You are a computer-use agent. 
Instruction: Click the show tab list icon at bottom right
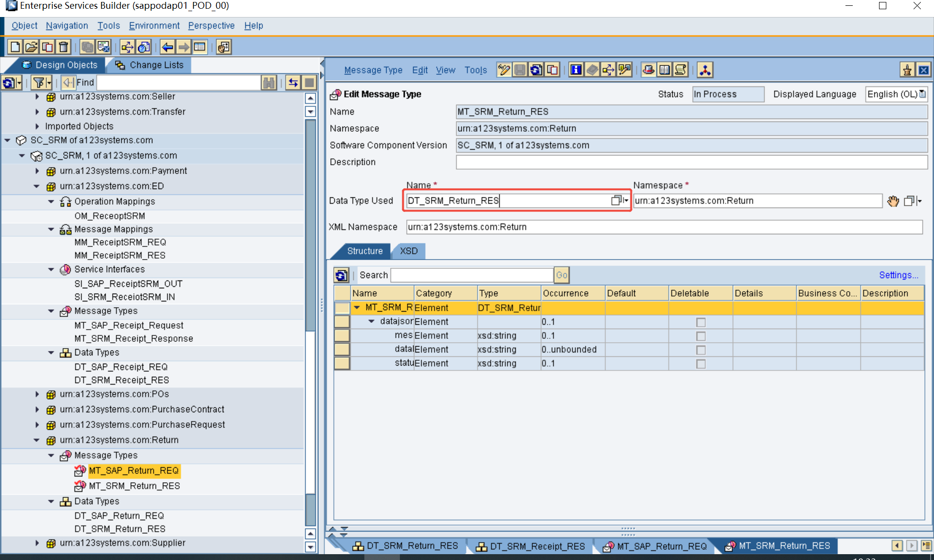926,546
